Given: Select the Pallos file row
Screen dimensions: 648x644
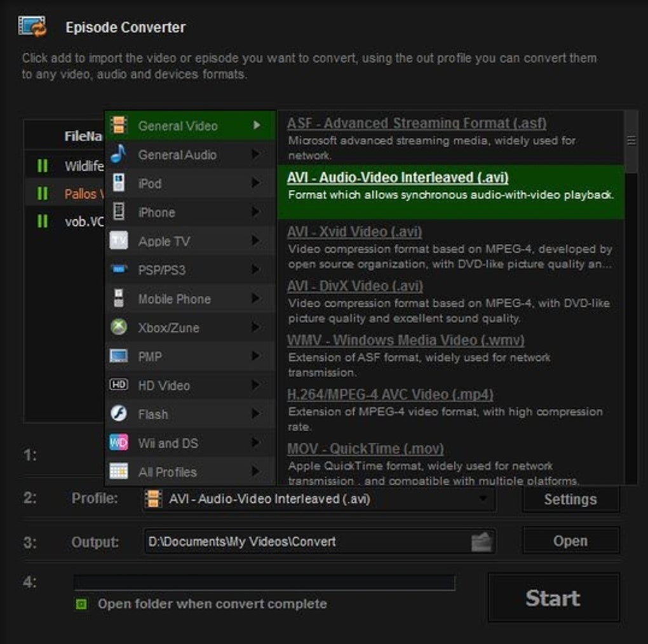Looking at the screenshot, I should tap(64, 193).
